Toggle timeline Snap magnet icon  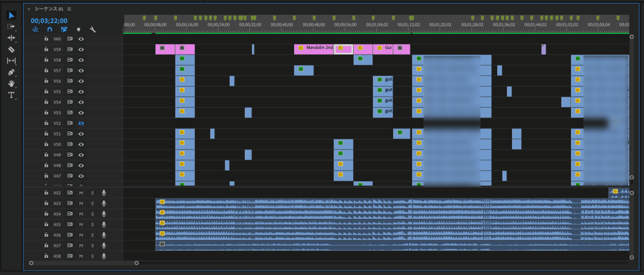[49, 30]
